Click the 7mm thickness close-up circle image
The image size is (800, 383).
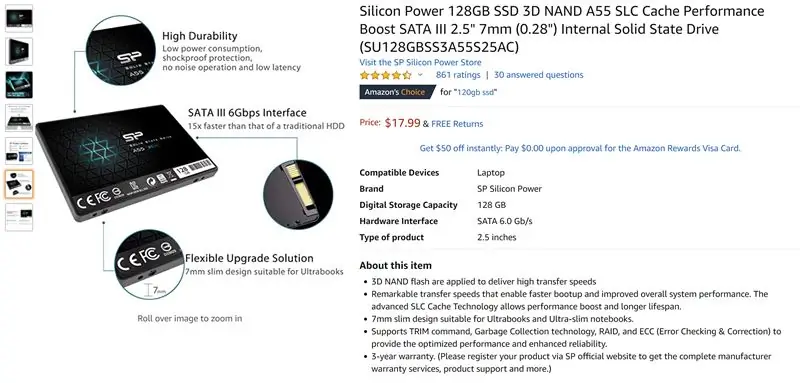pos(149,264)
